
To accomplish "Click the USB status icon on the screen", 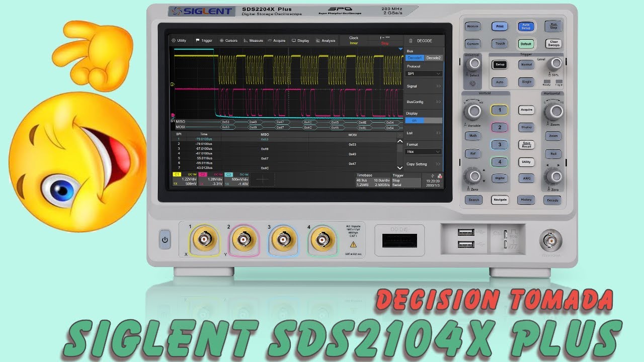I will [x=434, y=175].
